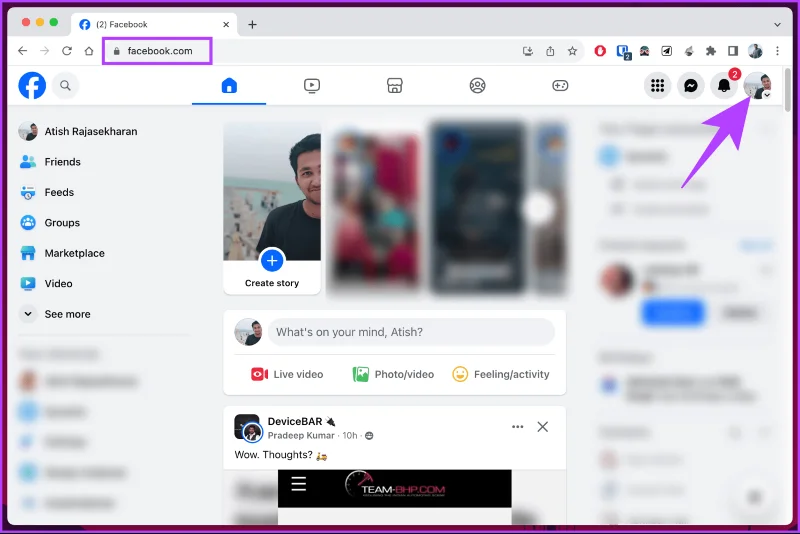This screenshot has height=534, width=800.
Task: Open the Create story card photo
Action: click(x=272, y=191)
